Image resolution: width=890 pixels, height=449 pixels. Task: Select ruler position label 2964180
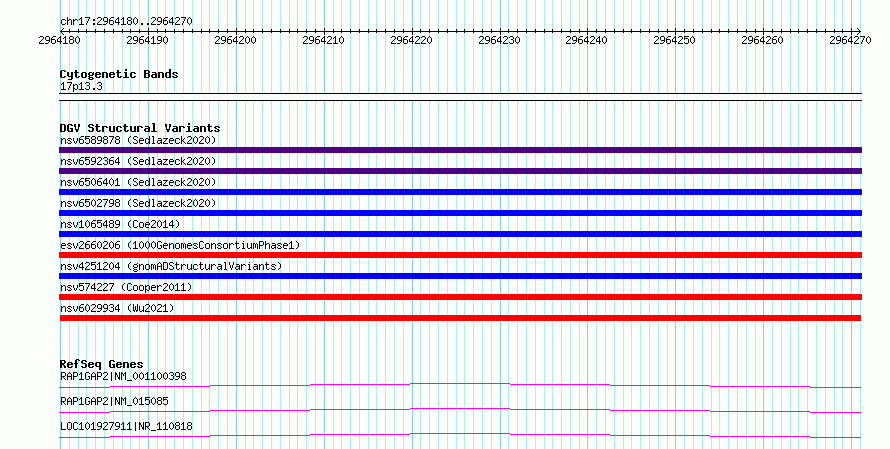(x=60, y=40)
